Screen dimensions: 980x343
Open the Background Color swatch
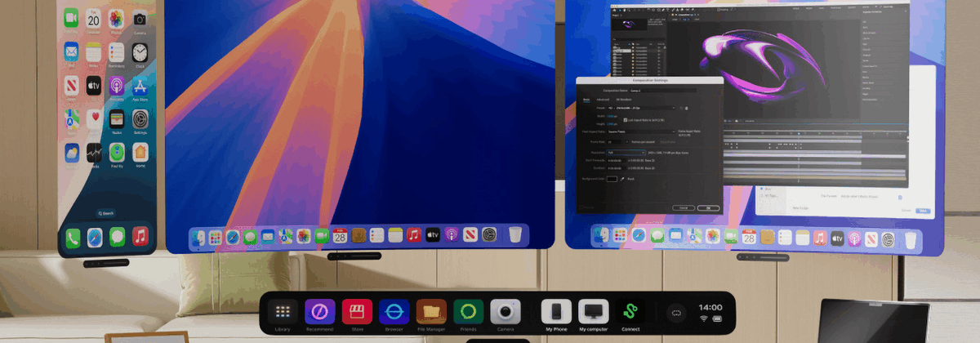612,178
